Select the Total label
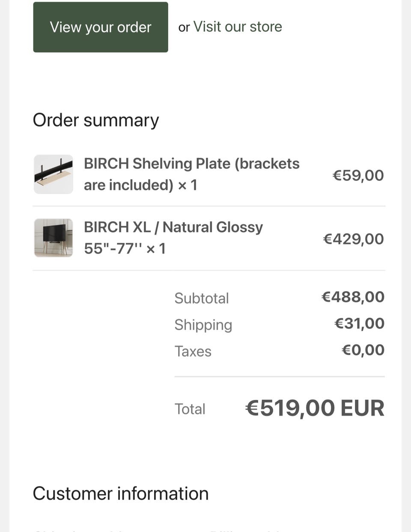 tap(190, 409)
